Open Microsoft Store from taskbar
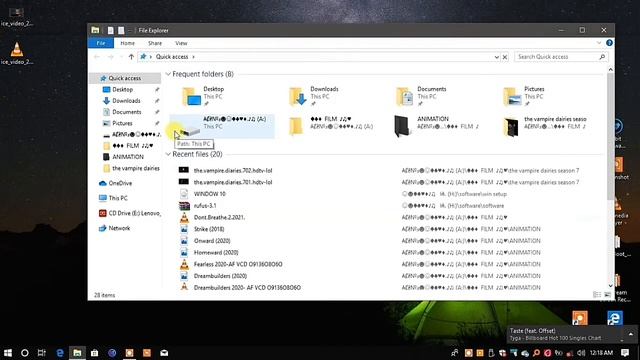The height and width of the screenshot is (360, 640). point(94,353)
